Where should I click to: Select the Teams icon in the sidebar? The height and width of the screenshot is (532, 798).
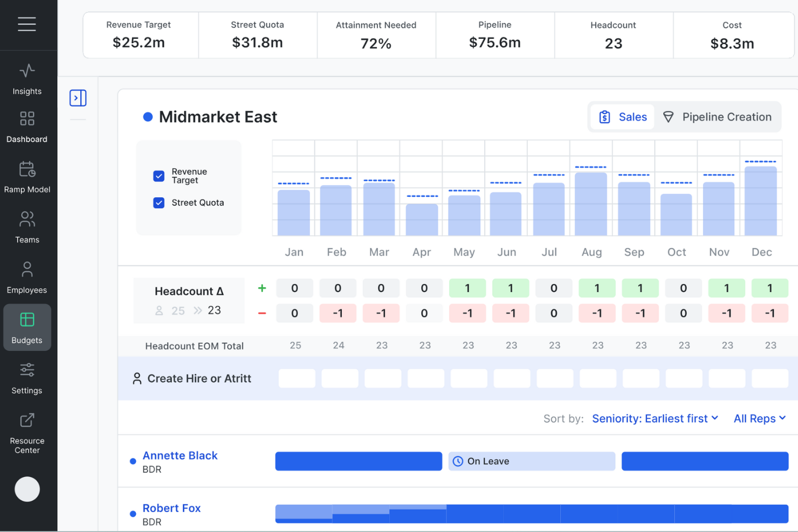click(x=27, y=226)
